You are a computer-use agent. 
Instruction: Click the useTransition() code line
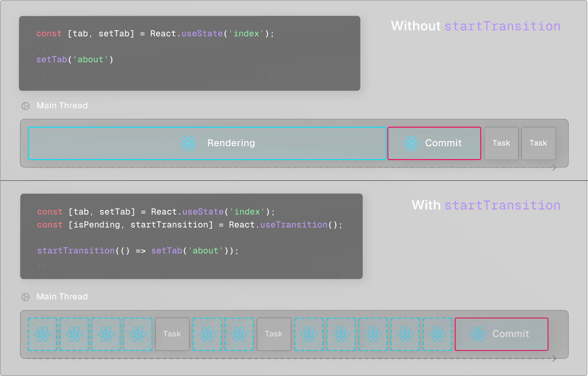click(190, 225)
